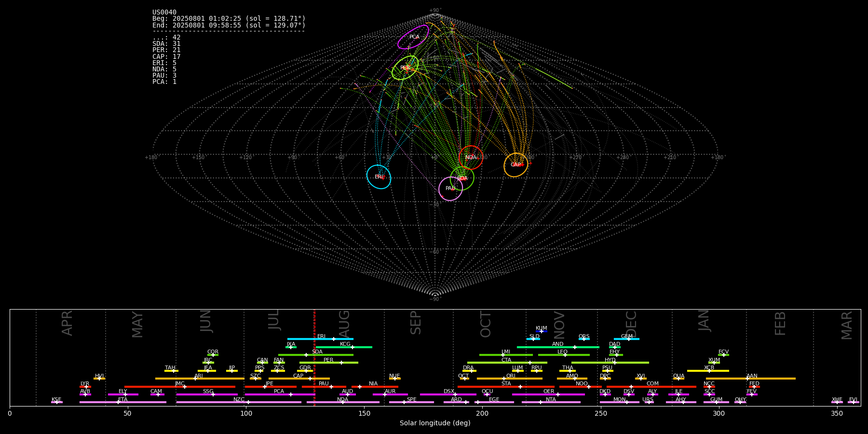Select the cyan GEM bar in the timeline
Screen dimensions: 868x434
coord(626,339)
